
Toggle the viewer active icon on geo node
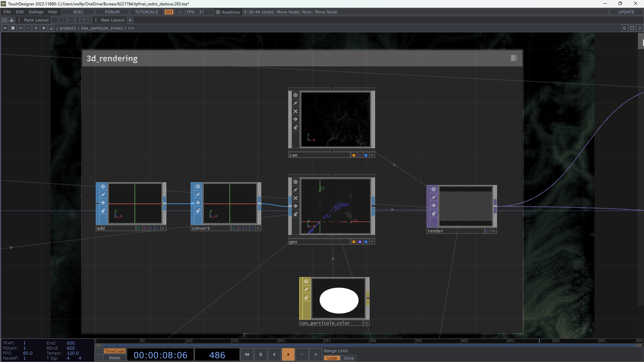coord(296,182)
